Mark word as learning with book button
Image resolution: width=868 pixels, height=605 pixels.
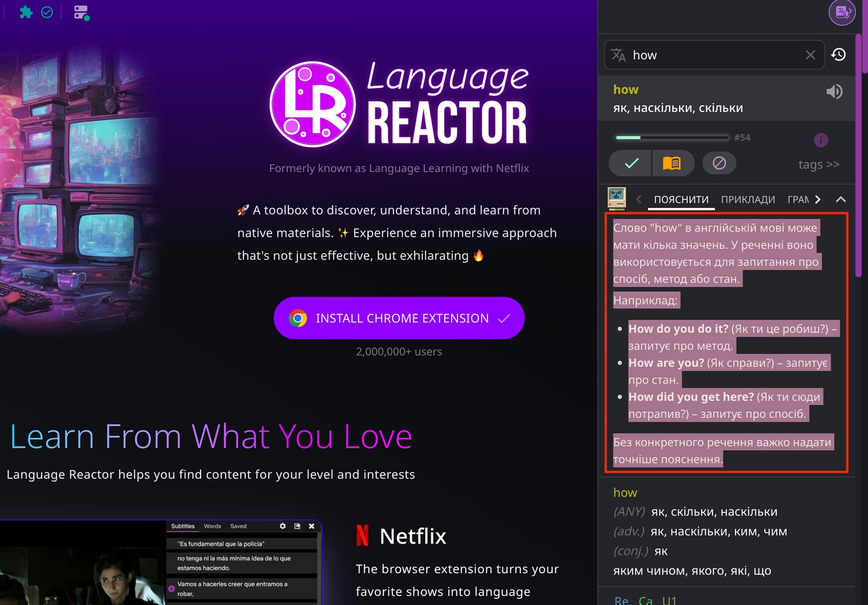(x=672, y=163)
